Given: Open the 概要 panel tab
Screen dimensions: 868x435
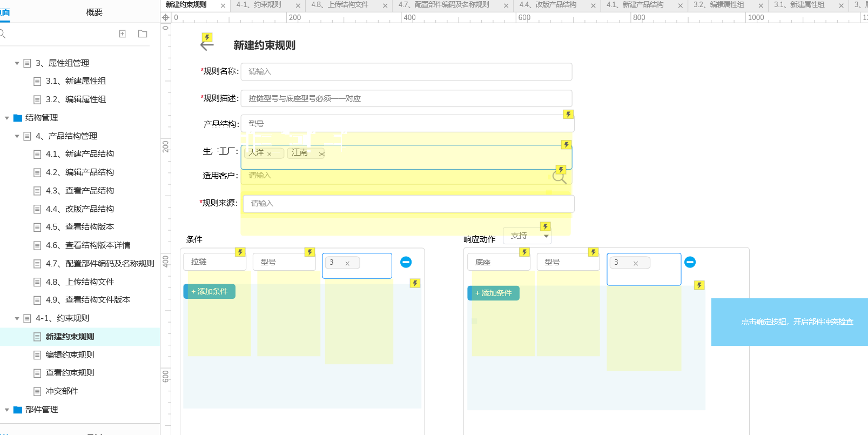Looking at the screenshot, I should pos(94,12).
